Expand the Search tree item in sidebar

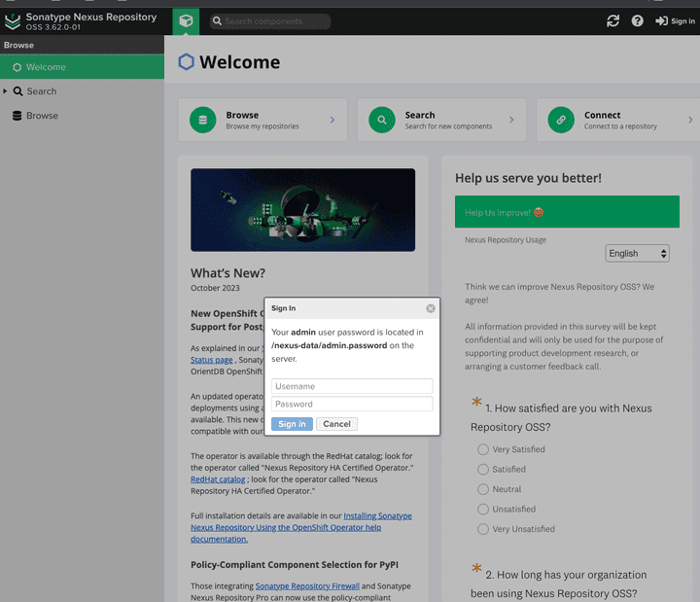[6, 91]
